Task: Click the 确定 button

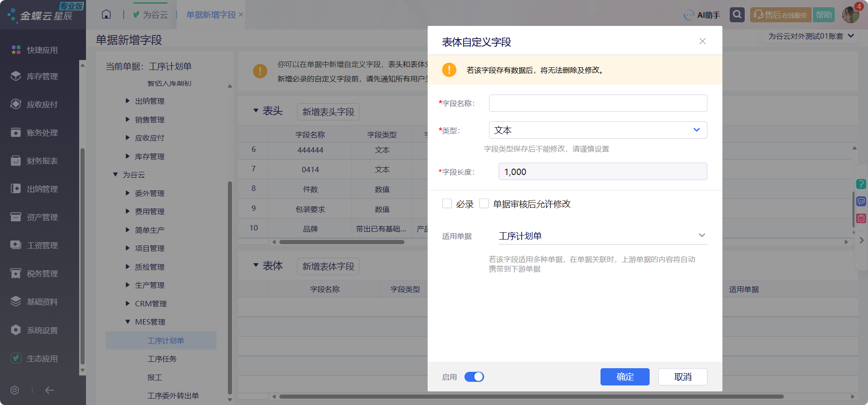Action: click(x=625, y=377)
